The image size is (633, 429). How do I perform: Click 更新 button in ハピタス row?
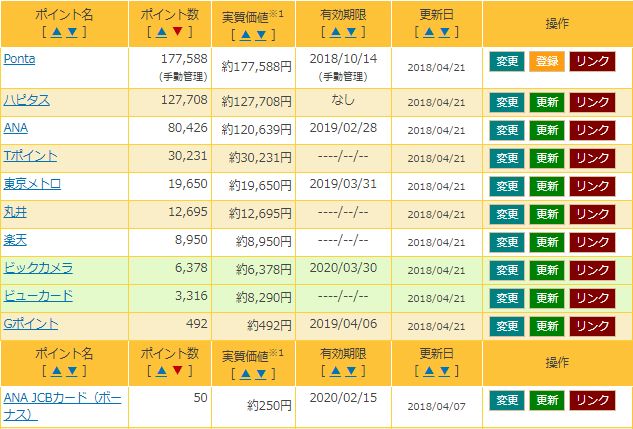[x=547, y=102]
